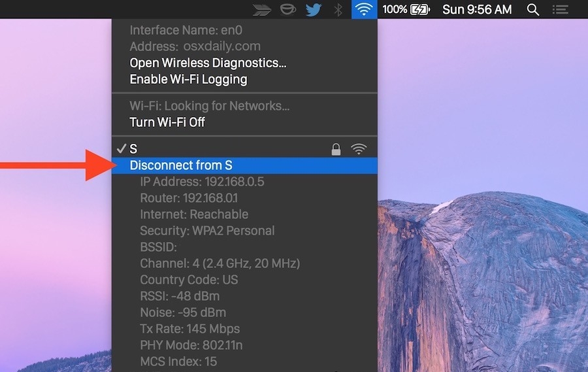Viewport: 588px width, 372px height.
Task: Click Wi-Fi: Looking for Networks… status
Action: tap(244, 106)
